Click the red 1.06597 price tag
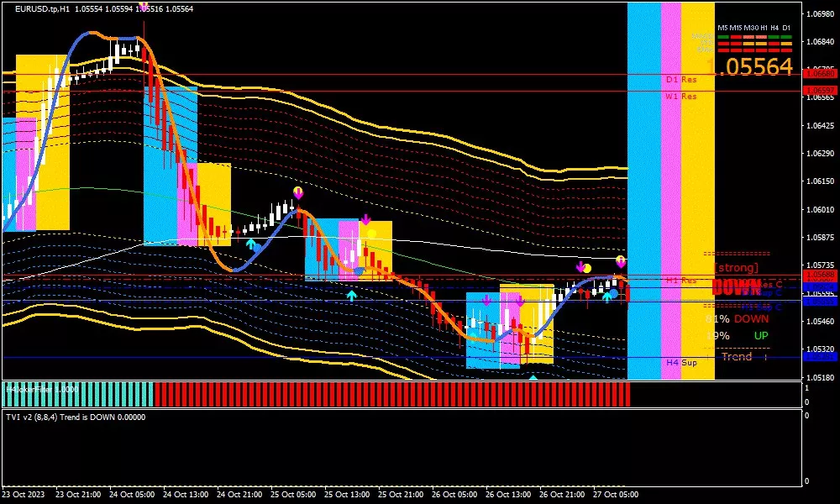Viewport: 840px width, 504px height. coord(820,91)
